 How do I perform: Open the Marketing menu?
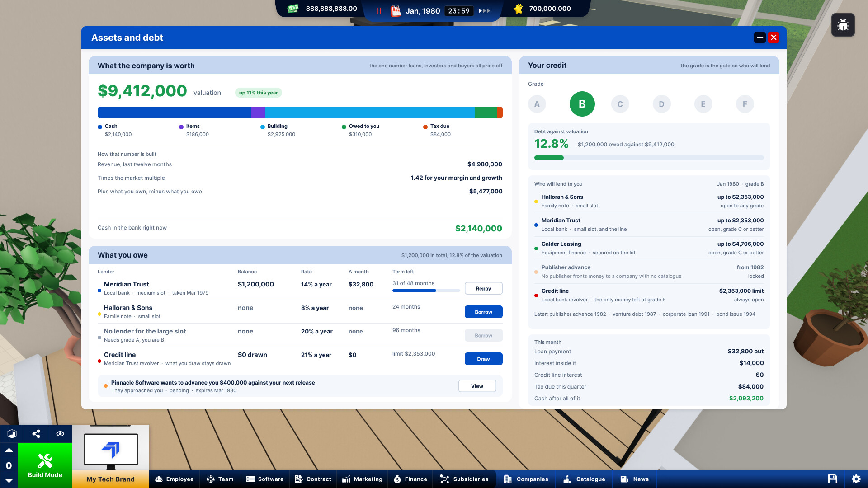click(362, 479)
